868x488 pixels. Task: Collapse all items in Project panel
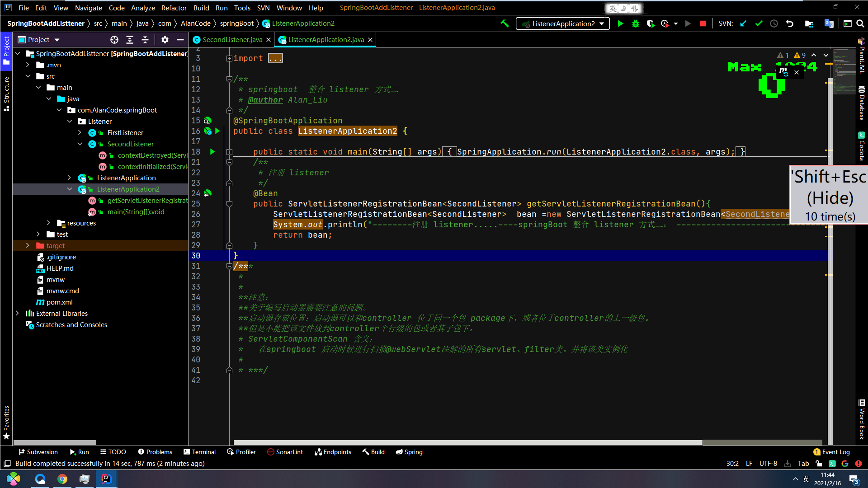(x=145, y=40)
